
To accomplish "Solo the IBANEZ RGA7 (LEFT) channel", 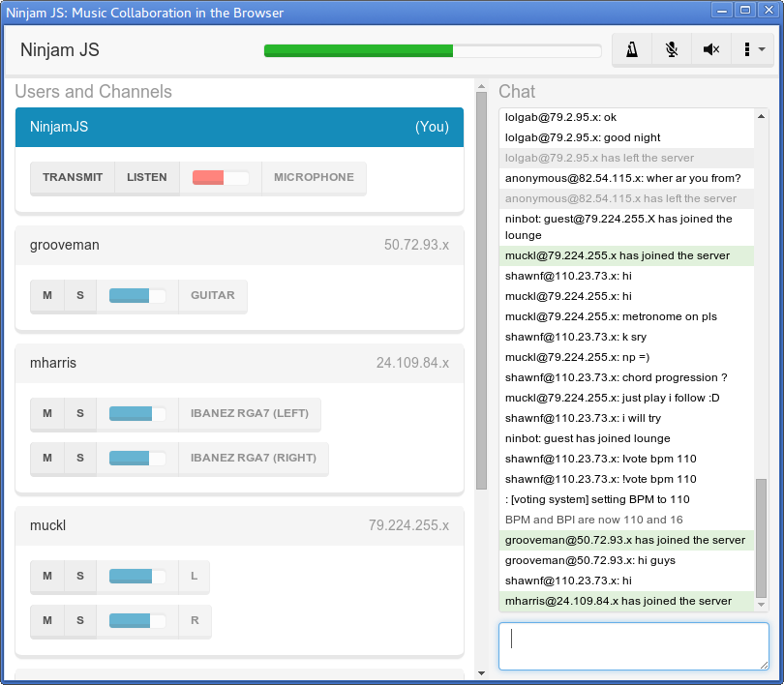I will click(80, 413).
